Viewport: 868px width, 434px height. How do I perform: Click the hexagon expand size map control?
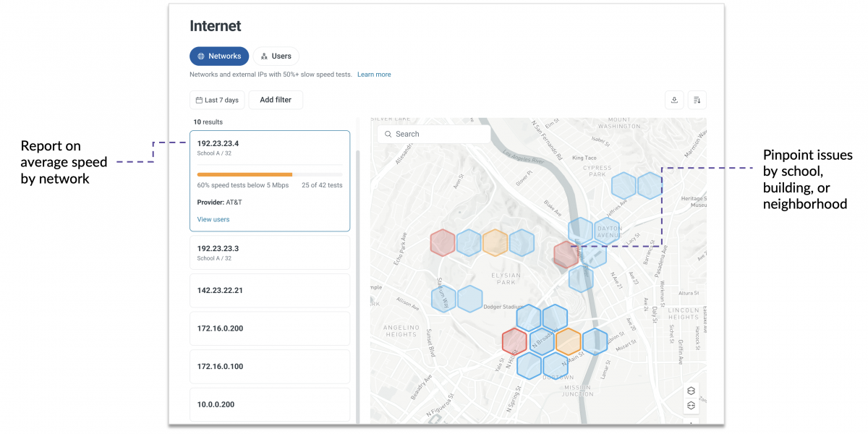coord(691,391)
